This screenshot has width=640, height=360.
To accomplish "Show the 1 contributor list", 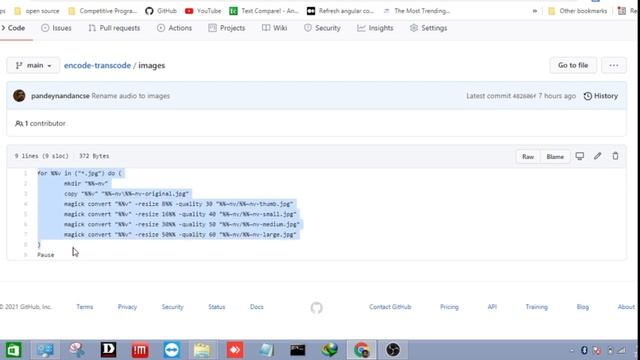I will [x=40, y=123].
